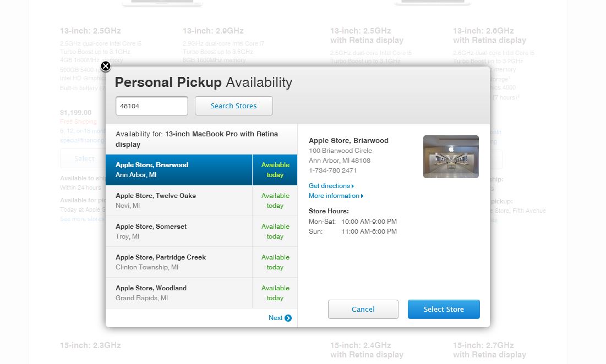Click Available today for Somerset store
The image size is (606, 364).
(275, 231)
